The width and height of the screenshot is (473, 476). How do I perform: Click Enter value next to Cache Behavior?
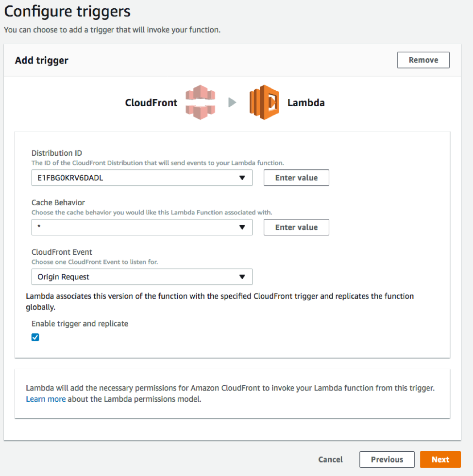click(296, 227)
